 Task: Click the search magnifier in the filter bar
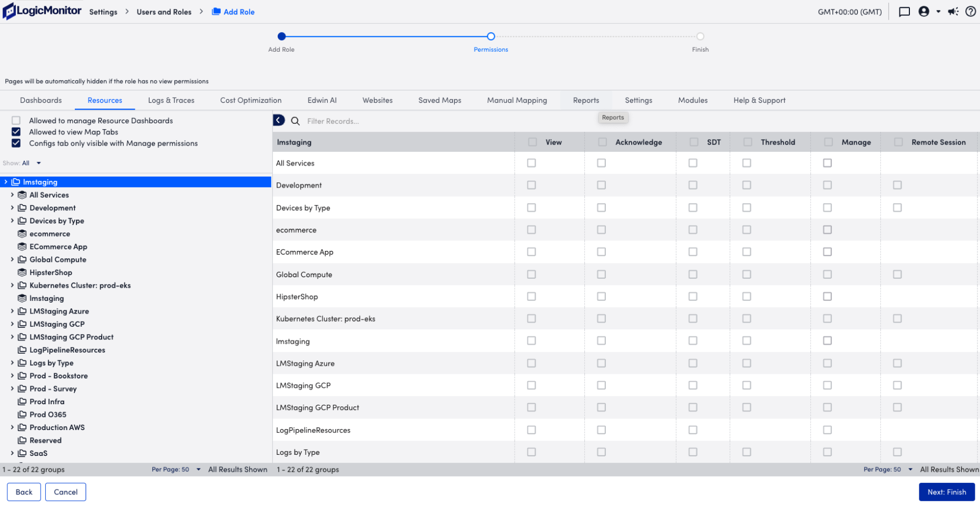pos(295,121)
